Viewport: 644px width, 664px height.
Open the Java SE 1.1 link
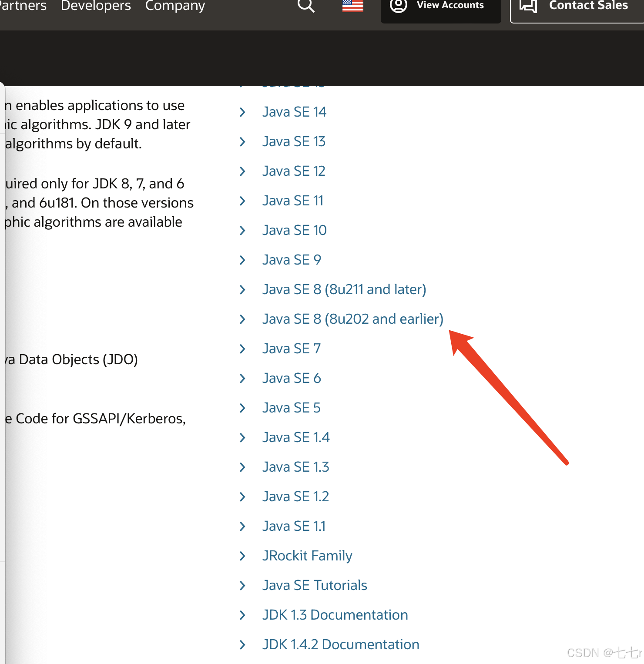click(x=294, y=526)
